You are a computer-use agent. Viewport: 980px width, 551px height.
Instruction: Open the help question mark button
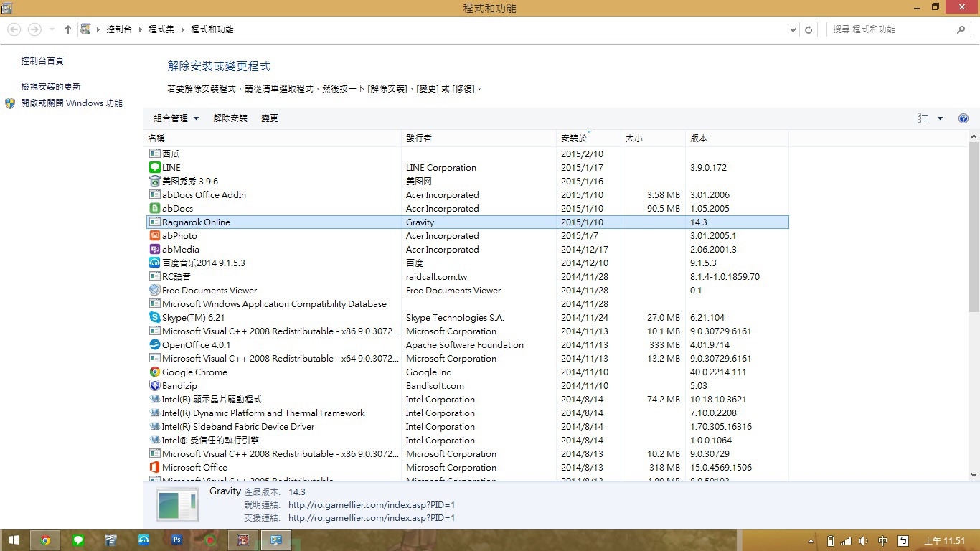pos(963,118)
